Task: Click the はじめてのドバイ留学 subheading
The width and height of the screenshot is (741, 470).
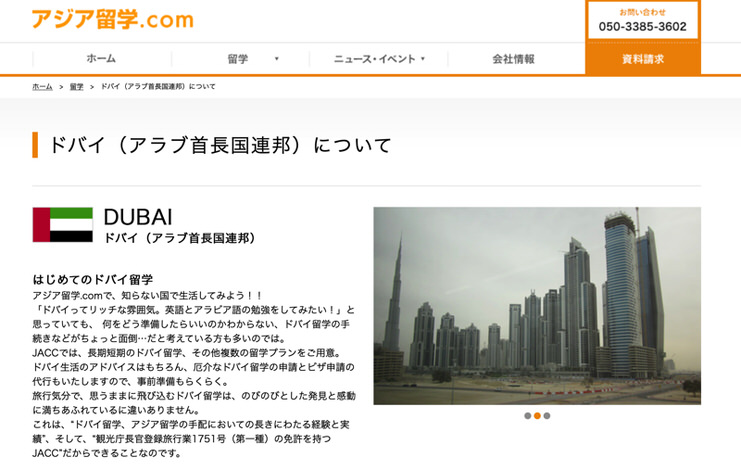Action: (x=93, y=280)
